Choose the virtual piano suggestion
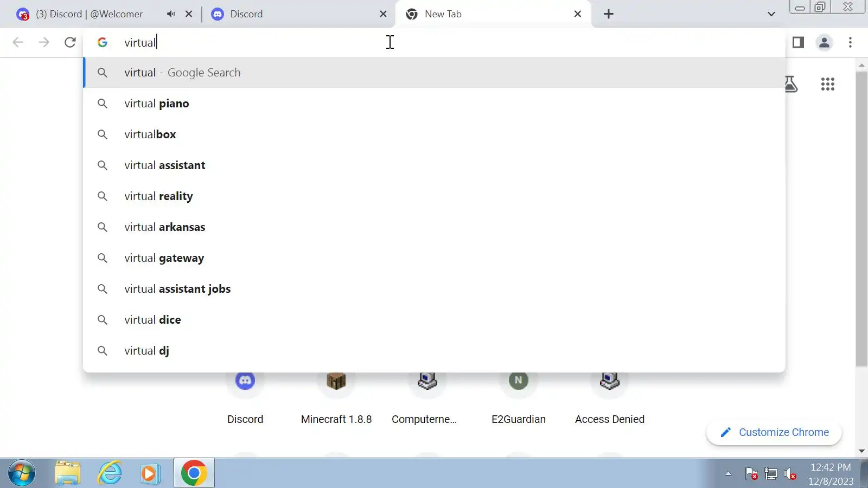Image resolution: width=868 pixels, height=488 pixels. (x=434, y=104)
